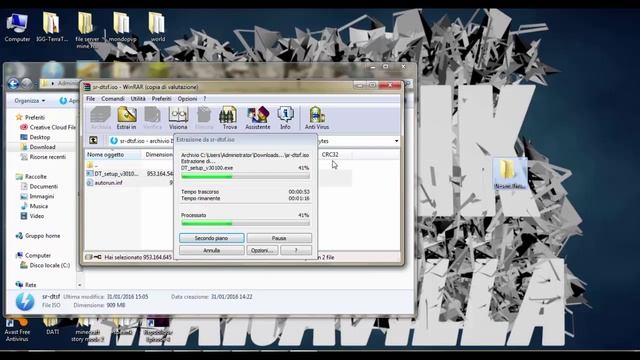Select Creative Cloud Files in sidebar
640x360 pixels.
tap(48, 127)
